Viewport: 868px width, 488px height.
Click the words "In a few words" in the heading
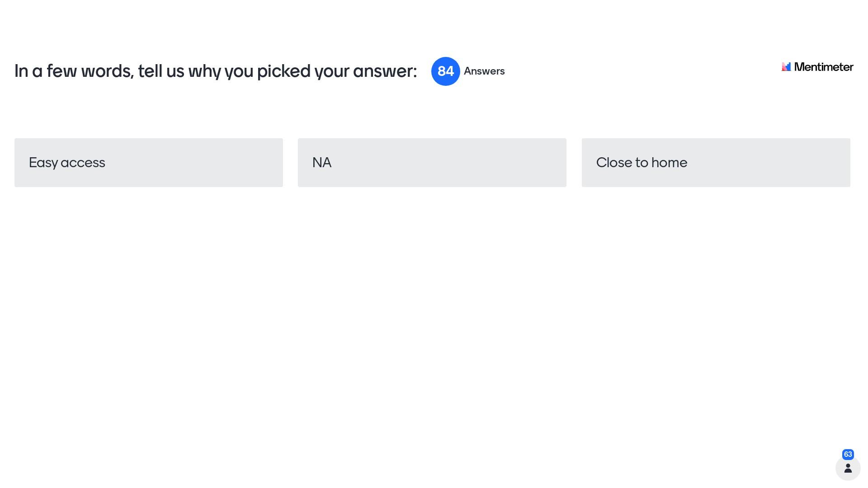[x=74, y=71]
